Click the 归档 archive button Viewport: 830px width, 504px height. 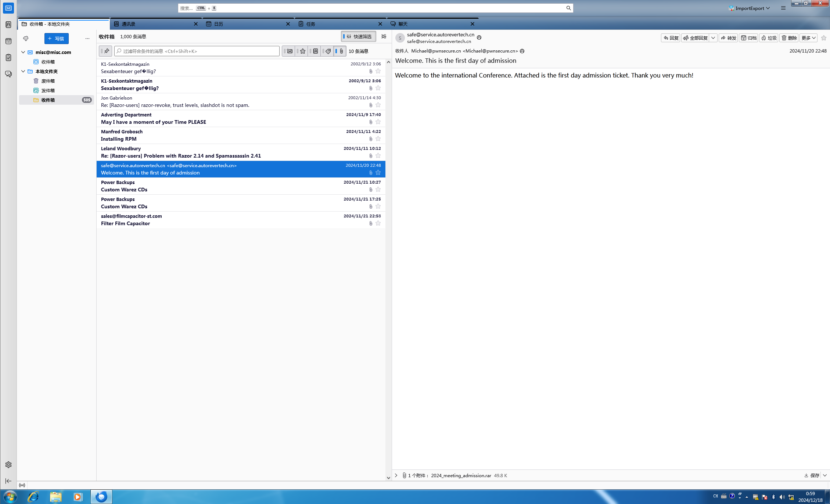748,38
